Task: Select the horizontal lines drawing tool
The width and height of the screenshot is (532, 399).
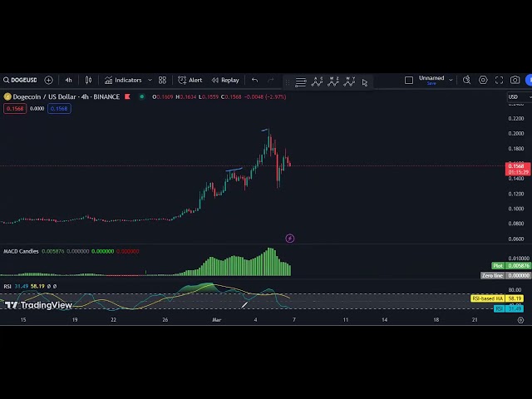Action: 301,82
